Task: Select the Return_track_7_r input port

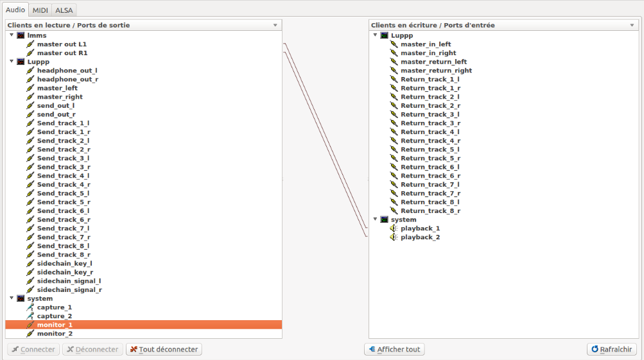Action: (x=430, y=193)
